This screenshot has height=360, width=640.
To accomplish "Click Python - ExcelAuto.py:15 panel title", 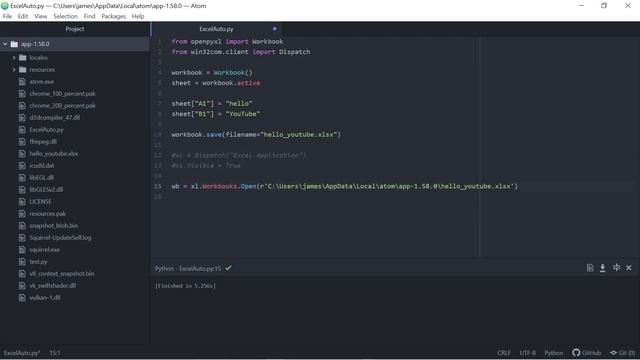I will [x=188, y=269].
